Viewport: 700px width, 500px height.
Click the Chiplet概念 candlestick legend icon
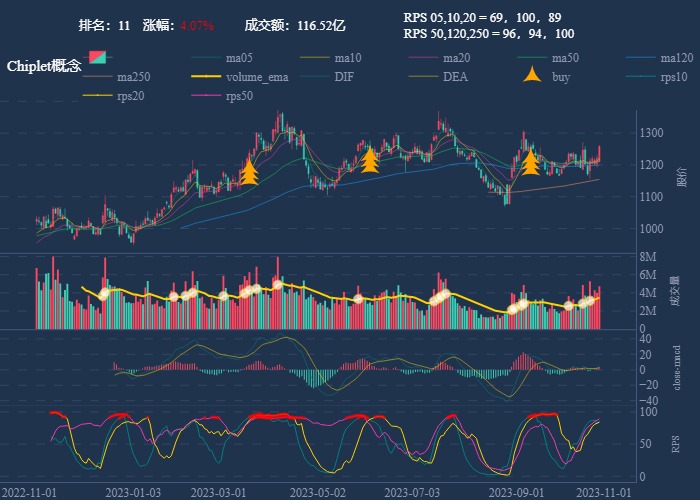click(x=97, y=58)
